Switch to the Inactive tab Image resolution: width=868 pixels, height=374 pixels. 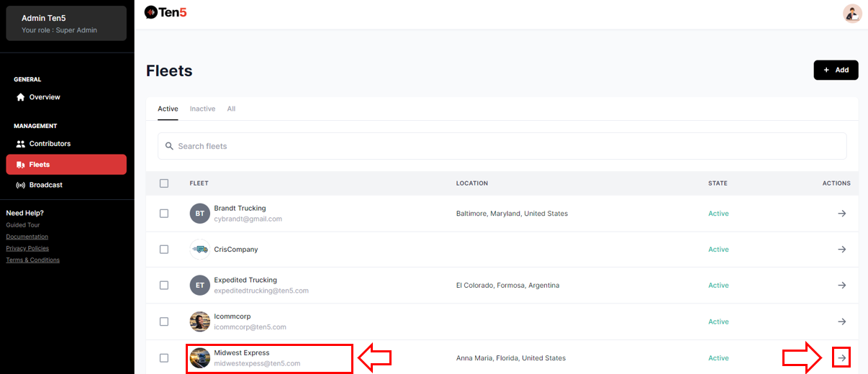coord(202,109)
